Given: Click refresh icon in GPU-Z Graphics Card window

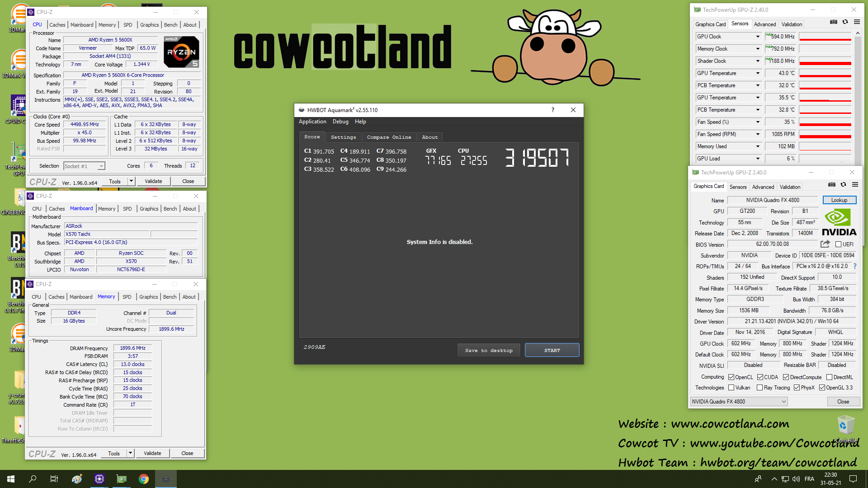Looking at the screenshot, I should (843, 185).
